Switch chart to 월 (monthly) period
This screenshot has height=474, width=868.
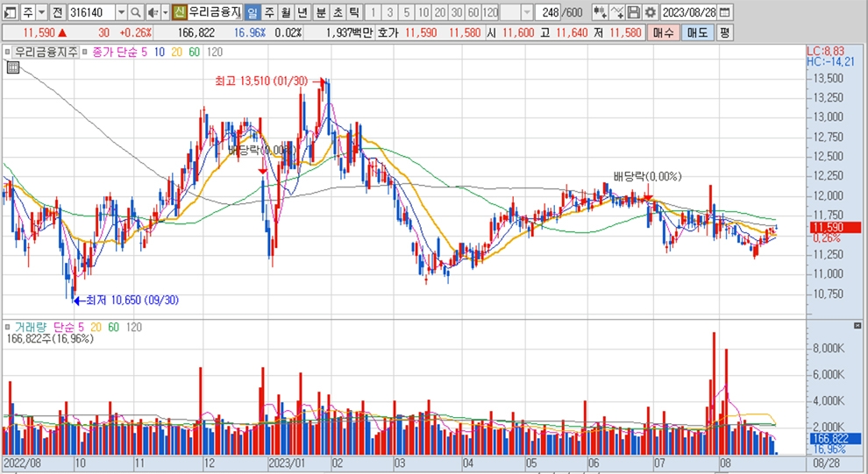[x=286, y=12]
